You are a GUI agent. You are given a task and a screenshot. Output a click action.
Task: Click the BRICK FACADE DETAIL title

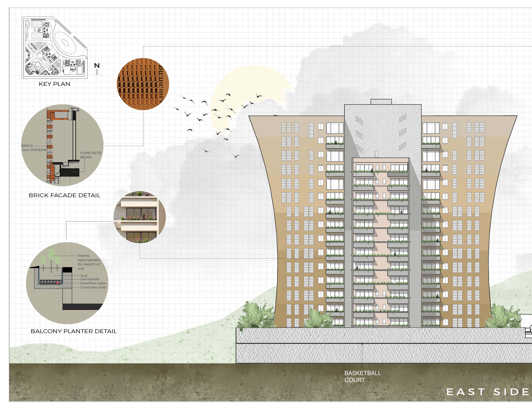pyautogui.click(x=65, y=195)
